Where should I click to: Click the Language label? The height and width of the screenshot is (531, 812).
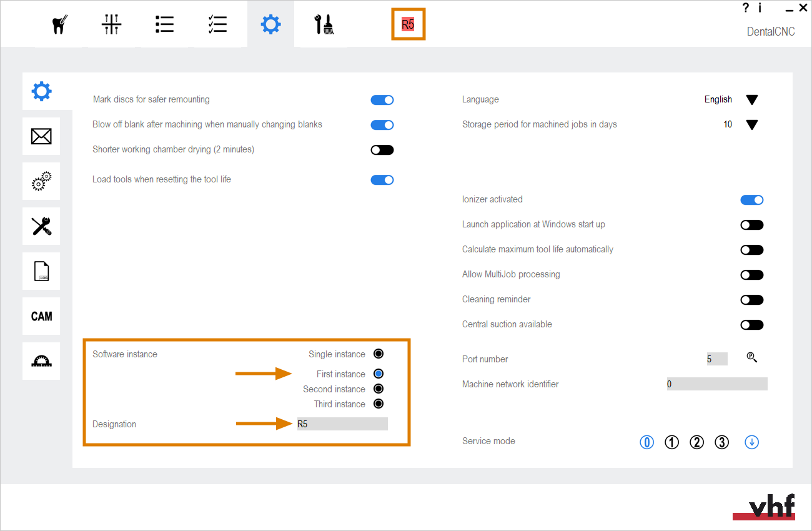[480, 99]
